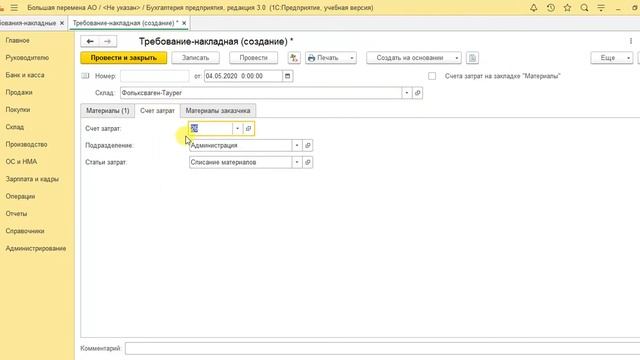Go back with the left arrow
Viewport: 640px width, 360px height.
[x=90, y=41]
